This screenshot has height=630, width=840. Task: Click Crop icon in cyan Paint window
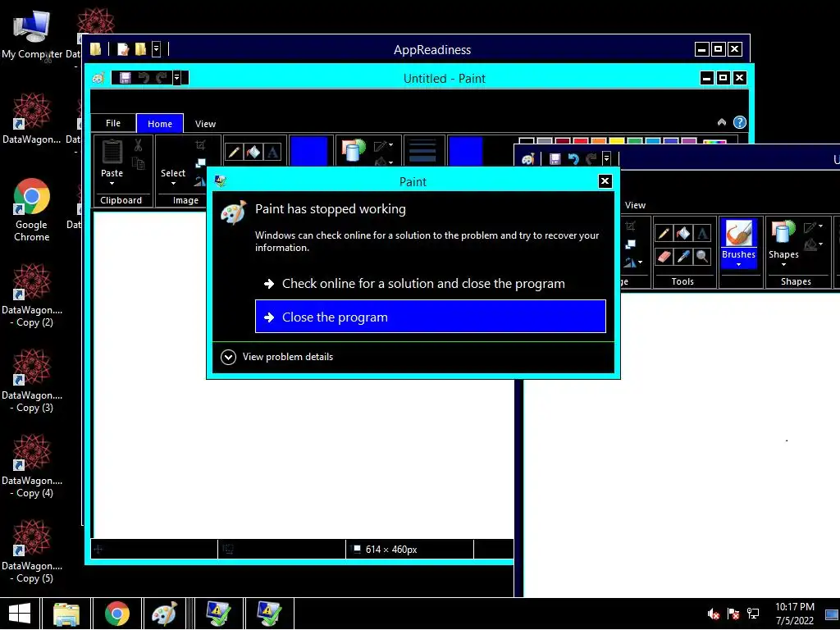[x=200, y=145]
